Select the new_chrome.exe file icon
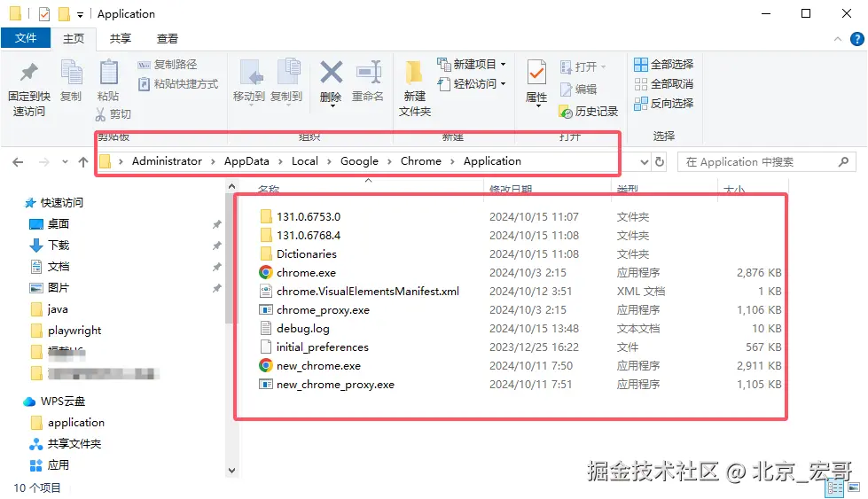 tap(266, 366)
